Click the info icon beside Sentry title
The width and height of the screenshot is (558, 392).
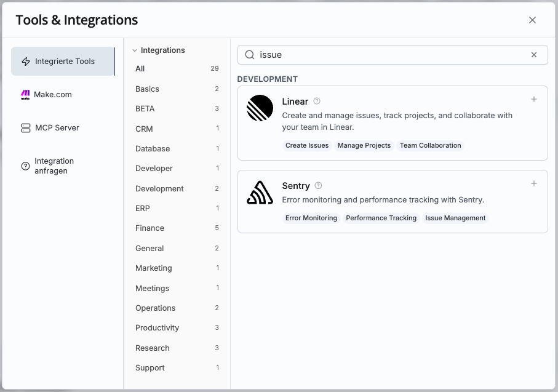(318, 185)
